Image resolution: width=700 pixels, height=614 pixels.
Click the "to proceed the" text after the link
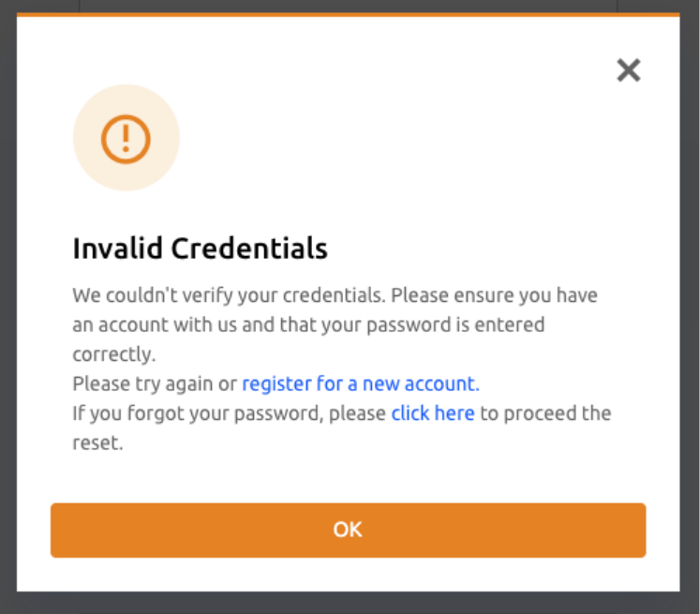tap(545, 413)
